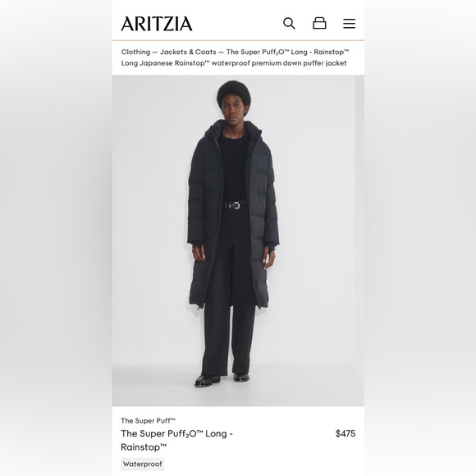Image resolution: width=476 pixels, height=476 pixels.
Task: Click the Long Japanese Rainstop description text
Action: coord(234,63)
